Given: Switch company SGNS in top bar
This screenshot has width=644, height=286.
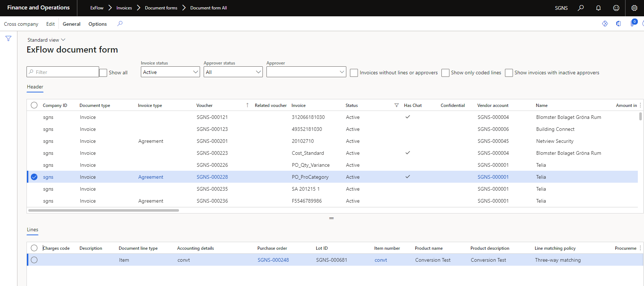Looking at the screenshot, I should click(x=561, y=8).
